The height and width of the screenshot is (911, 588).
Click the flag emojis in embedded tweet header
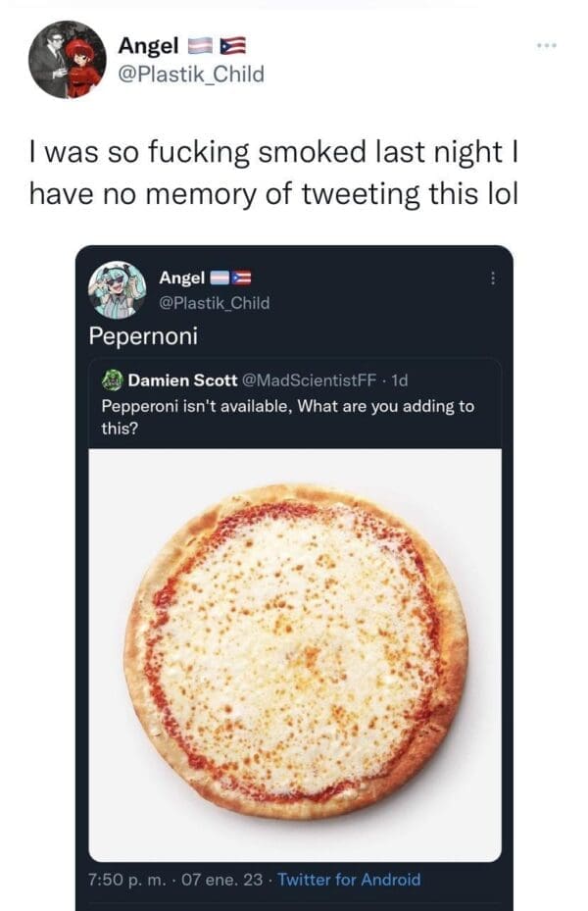point(228,278)
